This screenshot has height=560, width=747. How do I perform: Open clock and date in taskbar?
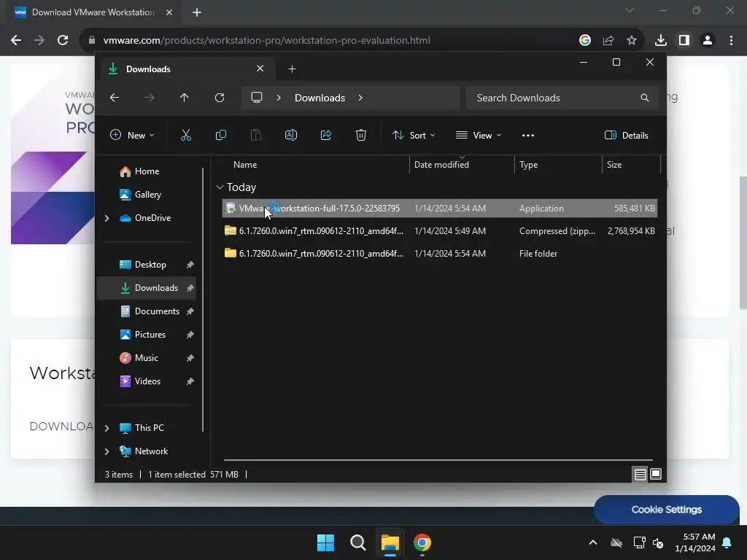695,542
